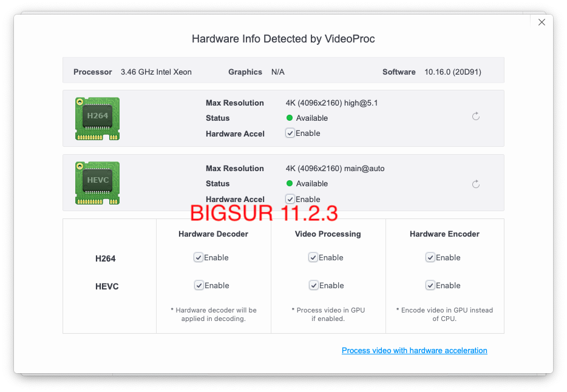Click the 'Processor' label
567x392 pixels.
pyautogui.click(x=92, y=72)
